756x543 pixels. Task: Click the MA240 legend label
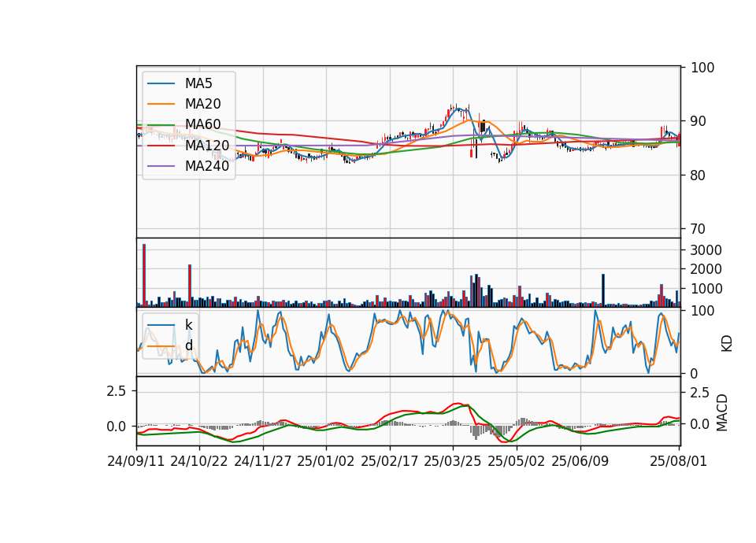coord(207,166)
